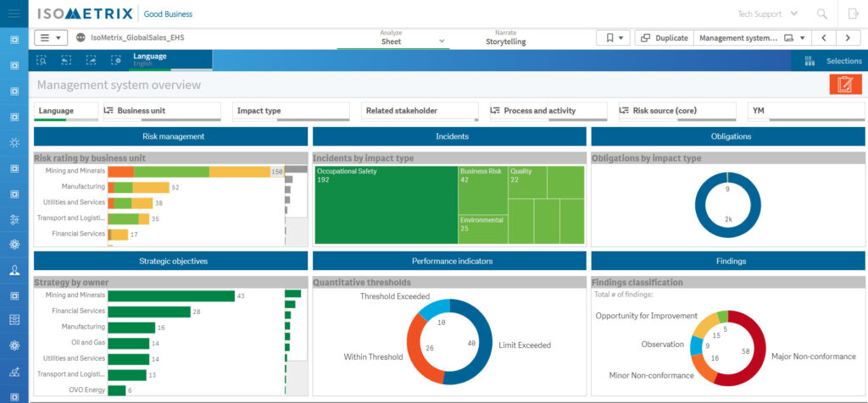This screenshot has width=868, height=403.
Task: Select the Environmental treemap block
Action: coord(482,229)
